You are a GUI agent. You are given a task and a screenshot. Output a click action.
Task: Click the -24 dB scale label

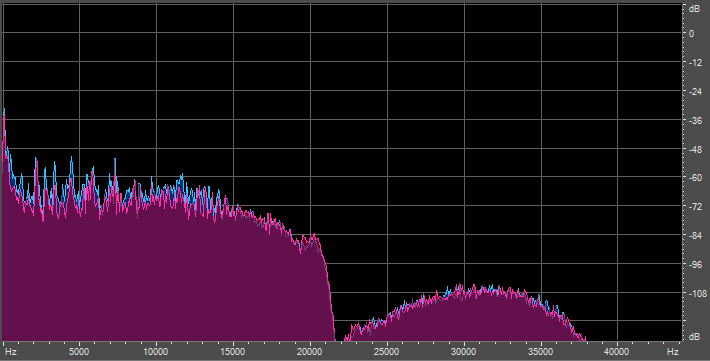tap(696, 91)
